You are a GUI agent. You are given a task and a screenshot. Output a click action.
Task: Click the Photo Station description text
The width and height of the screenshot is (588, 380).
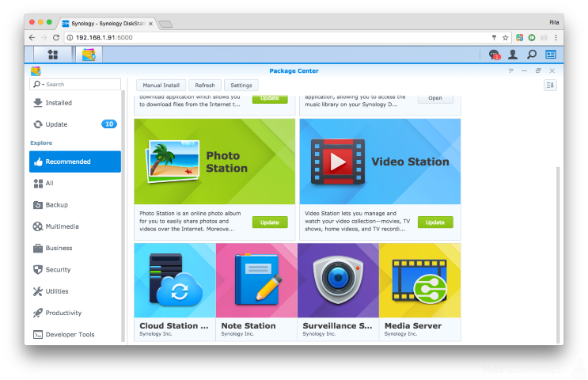point(190,222)
